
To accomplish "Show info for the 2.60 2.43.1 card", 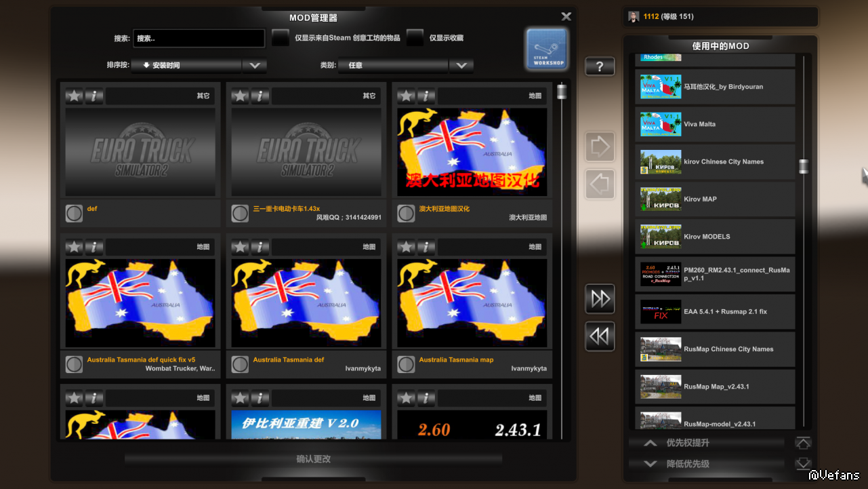I will (x=426, y=398).
